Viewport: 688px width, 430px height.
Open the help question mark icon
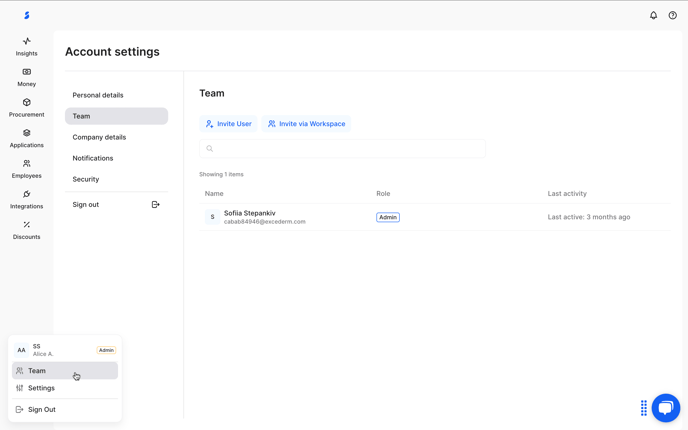(672, 15)
